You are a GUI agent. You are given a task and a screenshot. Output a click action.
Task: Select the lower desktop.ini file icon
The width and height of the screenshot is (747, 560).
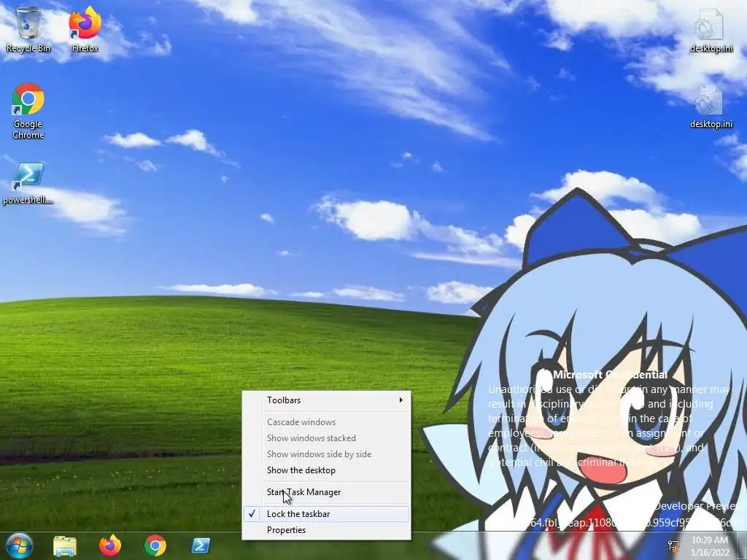coord(711,106)
